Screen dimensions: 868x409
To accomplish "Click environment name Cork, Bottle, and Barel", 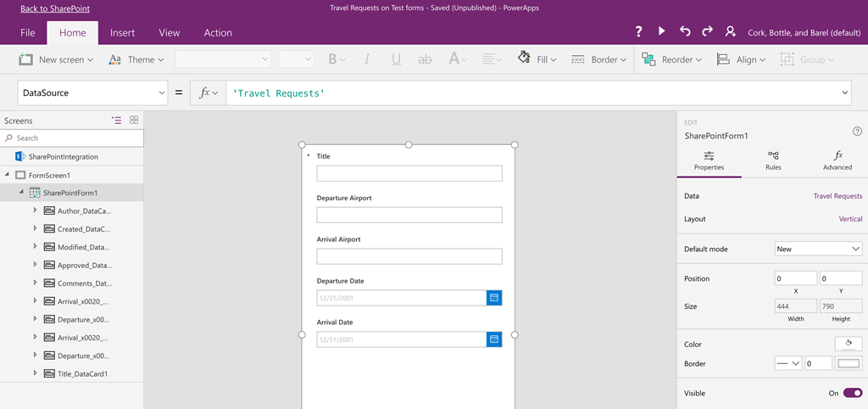I will [804, 33].
